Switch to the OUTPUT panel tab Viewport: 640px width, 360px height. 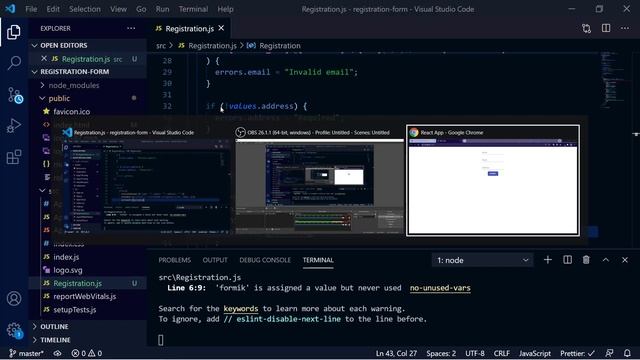[x=215, y=260]
